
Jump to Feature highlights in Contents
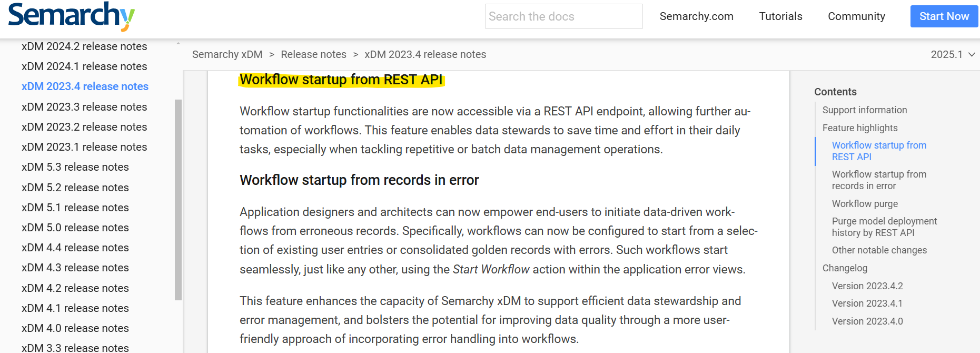[x=860, y=128]
